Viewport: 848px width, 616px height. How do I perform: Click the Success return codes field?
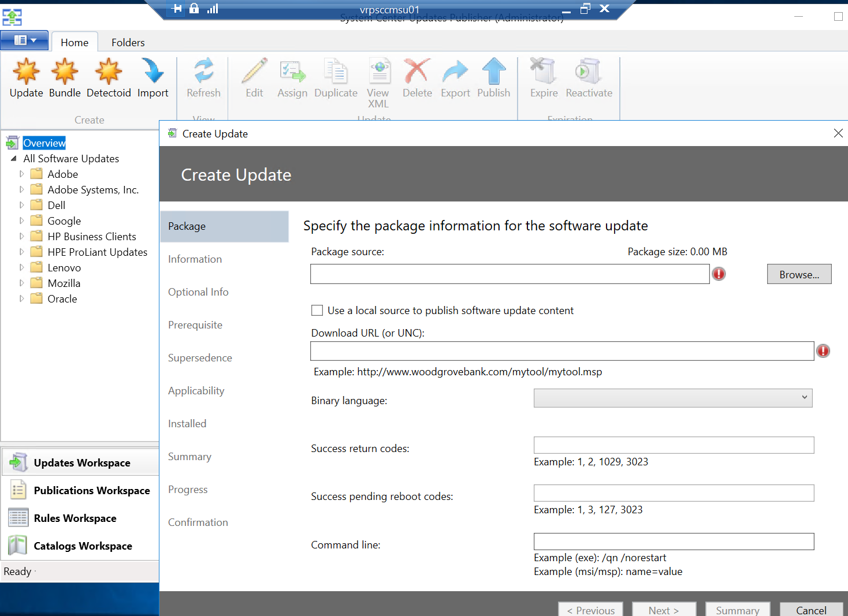click(x=674, y=445)
